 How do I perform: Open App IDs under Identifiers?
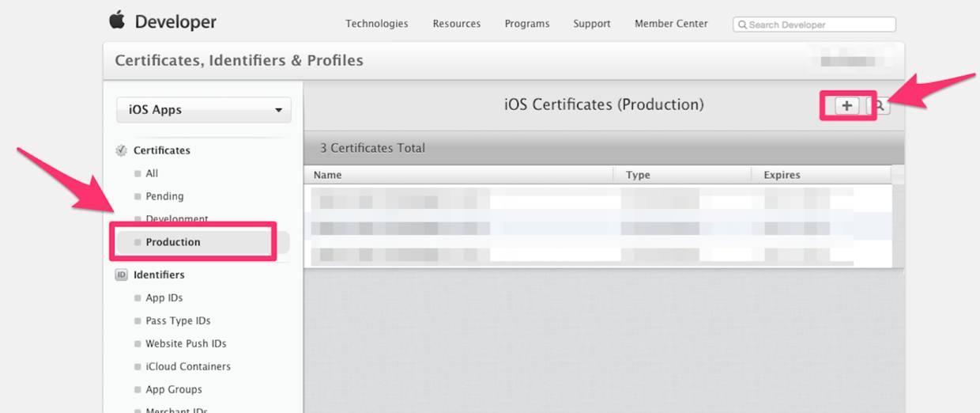164,298
